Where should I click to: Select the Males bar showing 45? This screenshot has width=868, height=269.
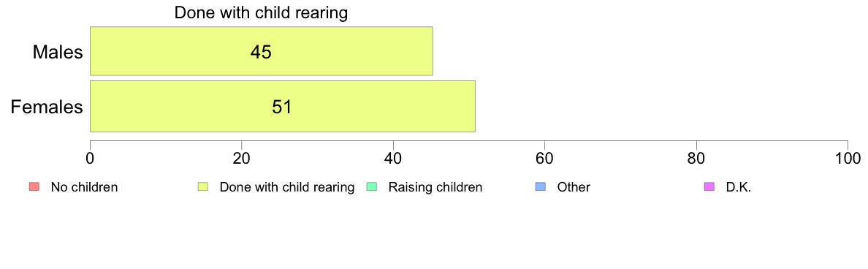click(x=262, y=51)
